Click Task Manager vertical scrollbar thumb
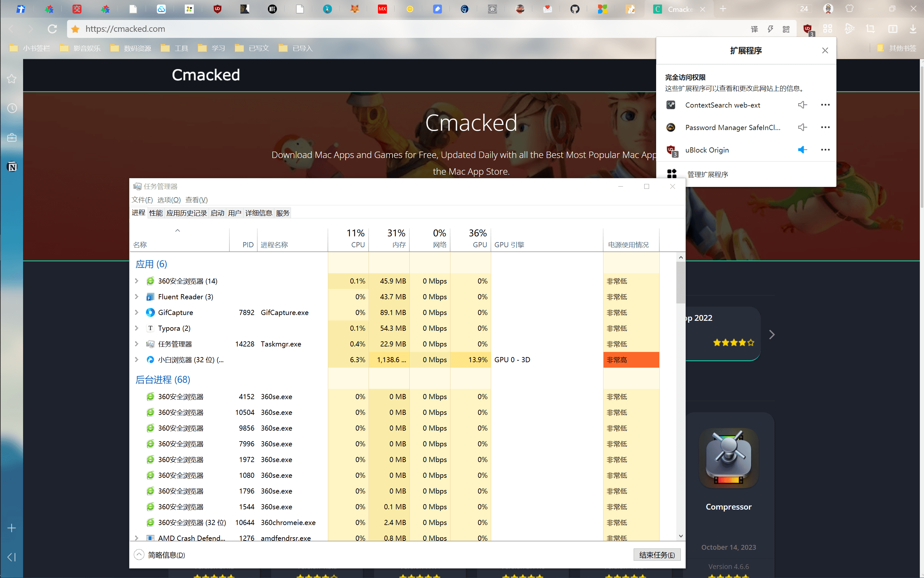The height and width of the screenshot is (578, 924). 680,283
